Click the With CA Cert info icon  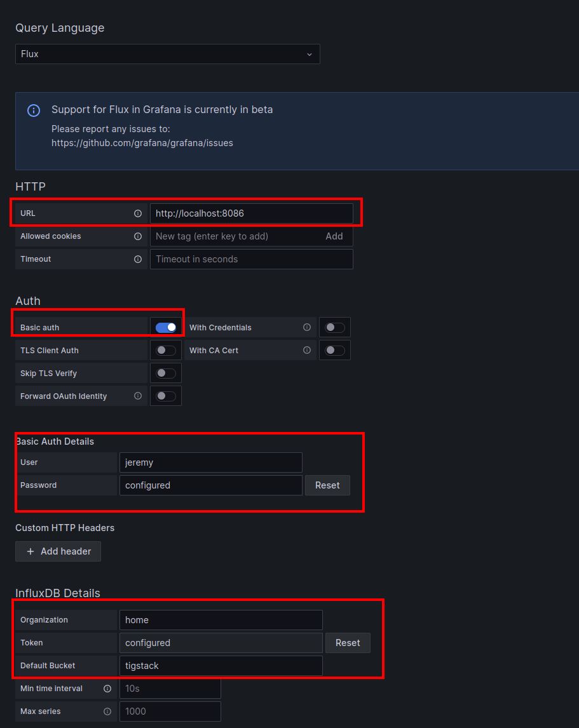(307, 350)
